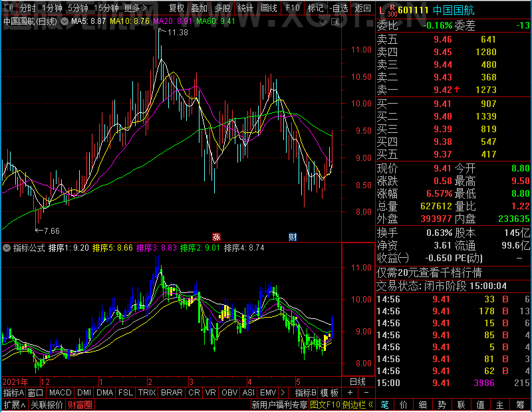Activate the 画线 drawing tool

(269, 8)
